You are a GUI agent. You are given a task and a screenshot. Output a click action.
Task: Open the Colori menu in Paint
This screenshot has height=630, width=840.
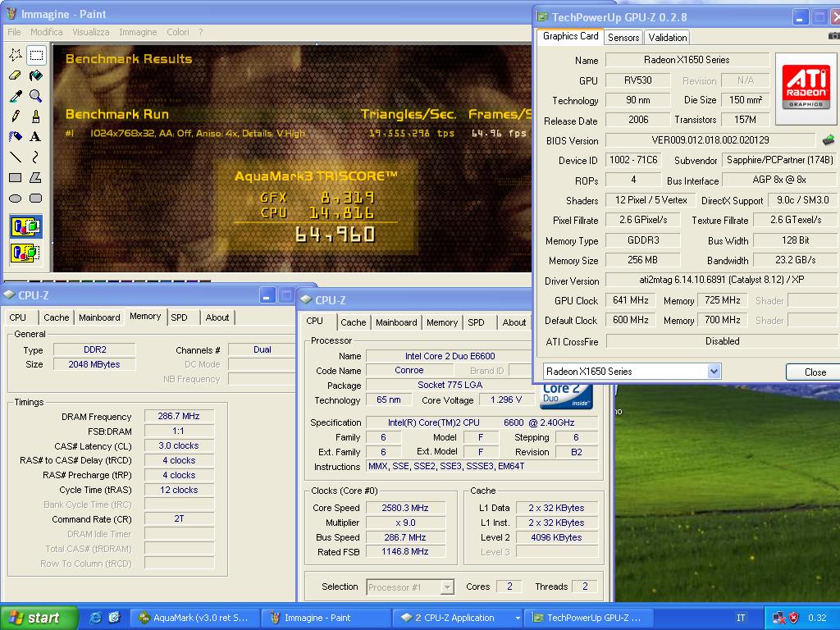pos(178,32)
